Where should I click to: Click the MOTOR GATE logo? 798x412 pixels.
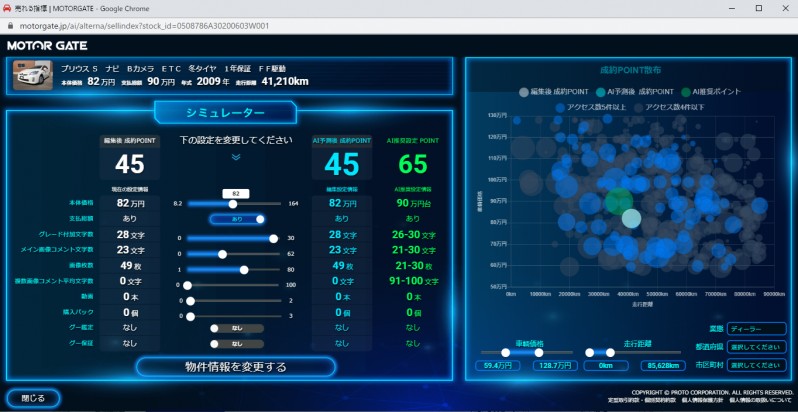click(47, 46)
